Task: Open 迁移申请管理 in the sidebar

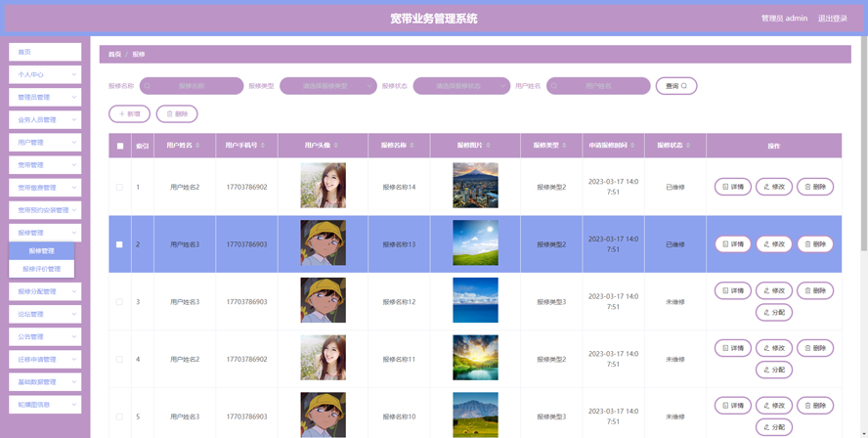Action: pos(45,360)
